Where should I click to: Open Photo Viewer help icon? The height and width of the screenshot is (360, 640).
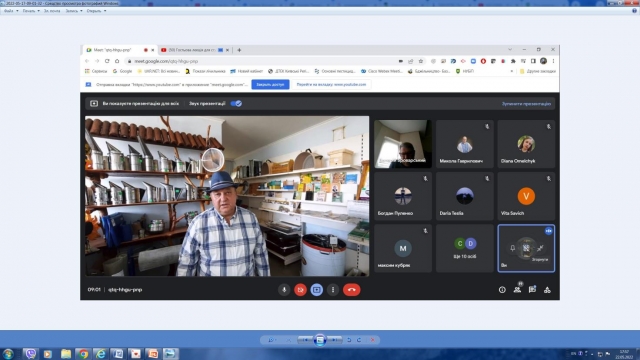coord(634,11)
